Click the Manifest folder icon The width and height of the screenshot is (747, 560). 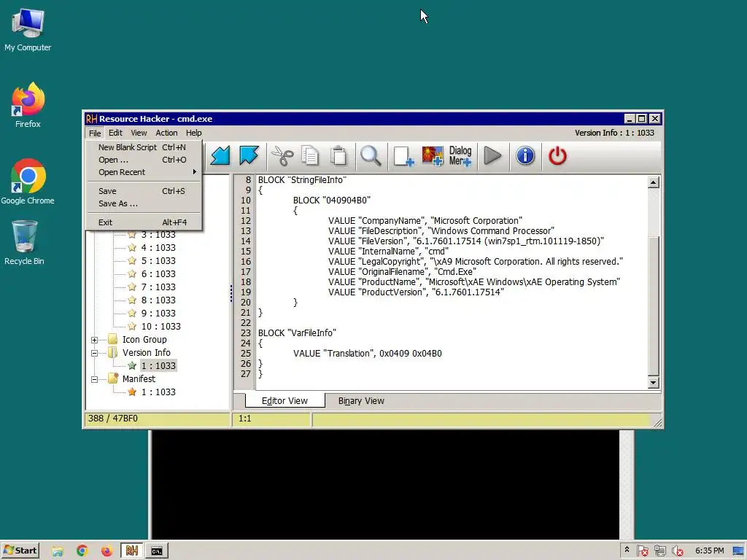tap(113, 378)
